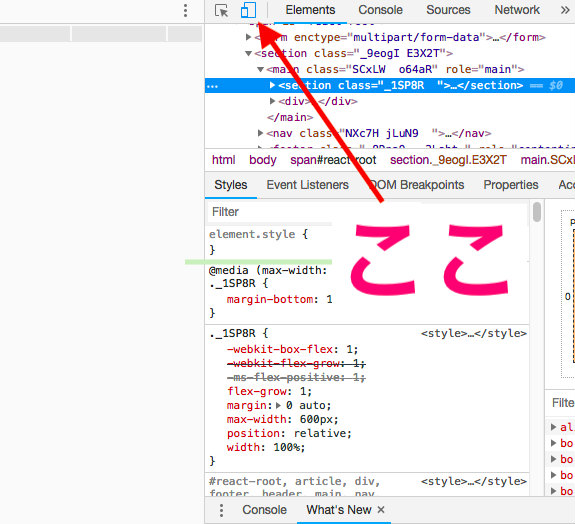Activate the inspect element picker icon

[221, 10]
